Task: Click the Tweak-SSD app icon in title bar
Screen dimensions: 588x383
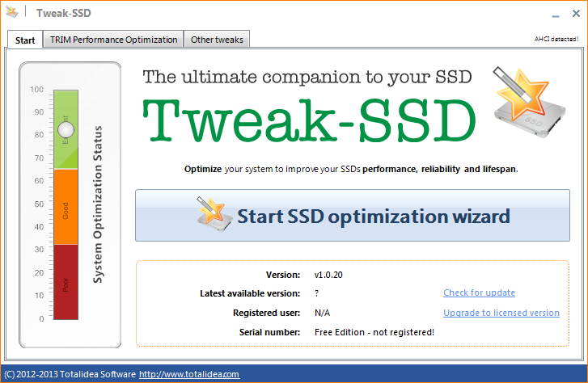Action: pyautogui.click(x=11, y=12)
